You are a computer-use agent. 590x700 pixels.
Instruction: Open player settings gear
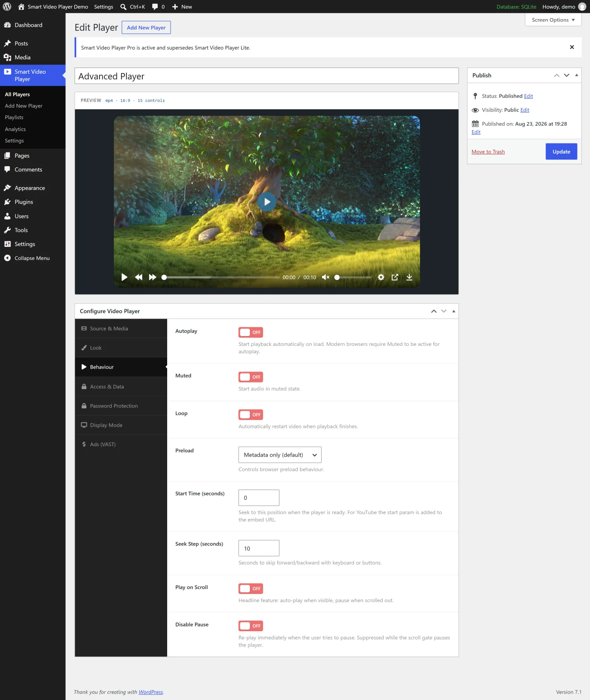(381, 277)
